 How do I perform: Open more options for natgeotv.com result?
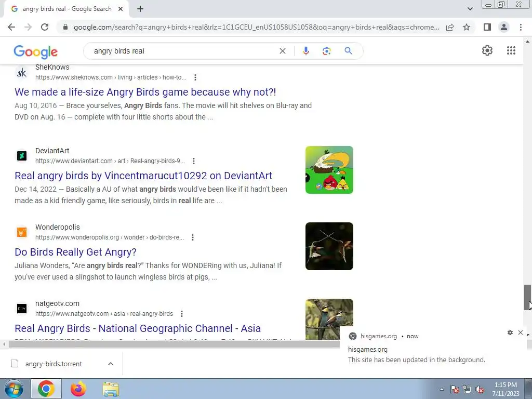tap(181, 314)
